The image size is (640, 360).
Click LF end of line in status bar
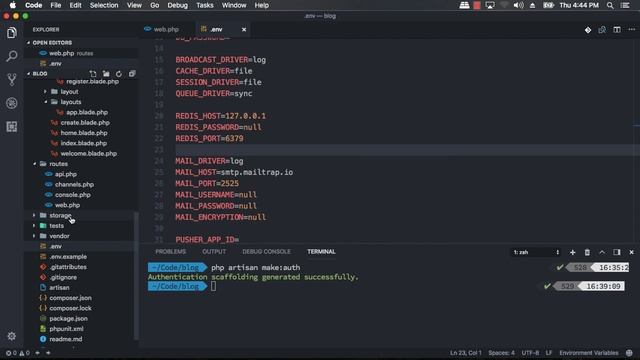[x=549, y=353]
